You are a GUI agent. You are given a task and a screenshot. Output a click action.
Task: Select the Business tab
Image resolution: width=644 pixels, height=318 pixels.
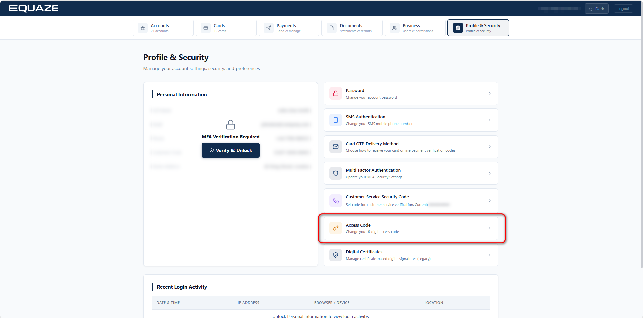(x=415, y=28)
